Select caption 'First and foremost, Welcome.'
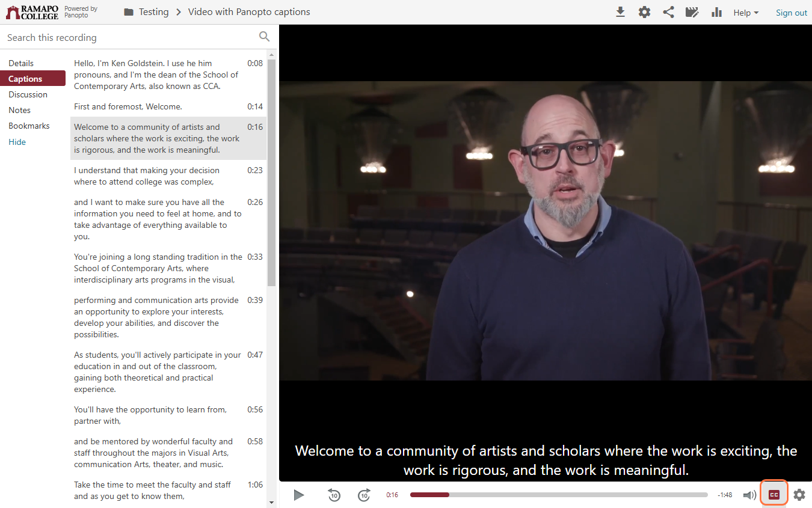The image size is (812, 508). pos(168,106)
